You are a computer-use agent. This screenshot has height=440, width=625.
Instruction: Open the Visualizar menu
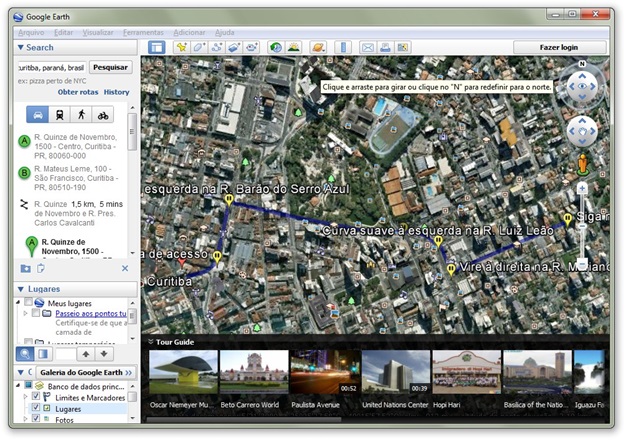[x=98, y=33]
